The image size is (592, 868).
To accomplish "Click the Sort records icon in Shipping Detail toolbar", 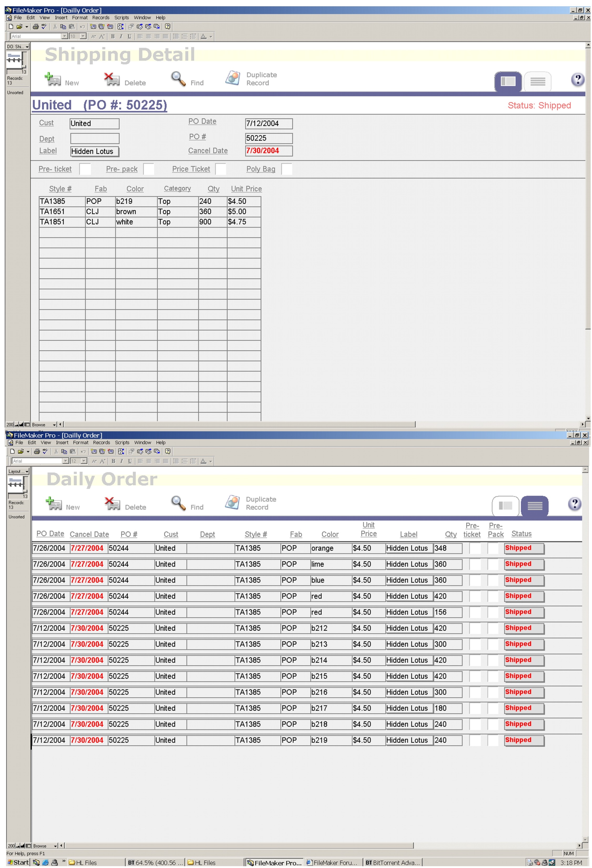I will (x=120, y=27).
